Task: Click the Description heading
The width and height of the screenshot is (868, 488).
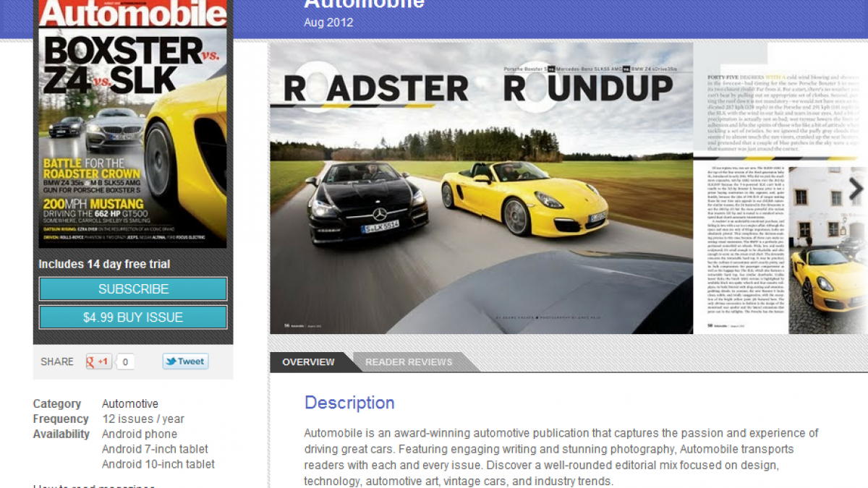Action: pos(349,403)
